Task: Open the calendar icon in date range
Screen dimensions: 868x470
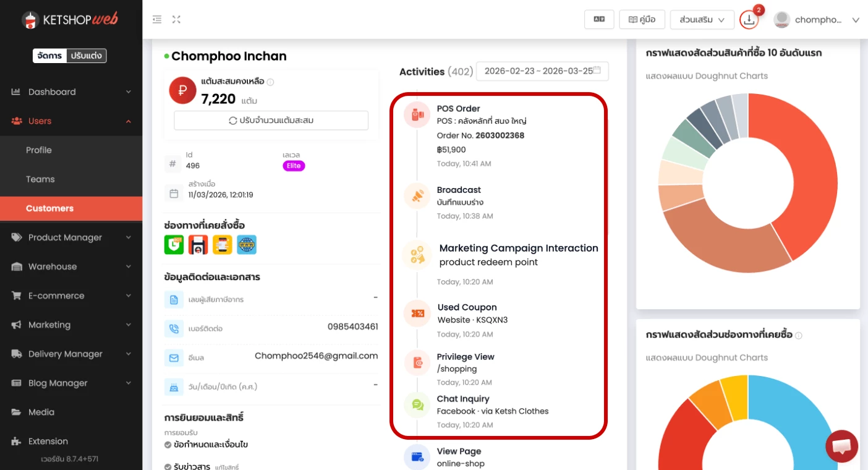Action: pos(597,70)
